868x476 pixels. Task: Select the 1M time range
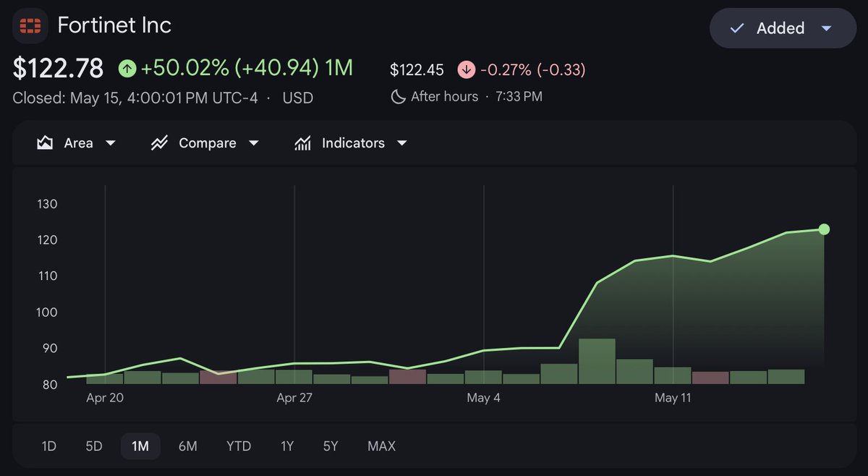(x=140, y=446)
